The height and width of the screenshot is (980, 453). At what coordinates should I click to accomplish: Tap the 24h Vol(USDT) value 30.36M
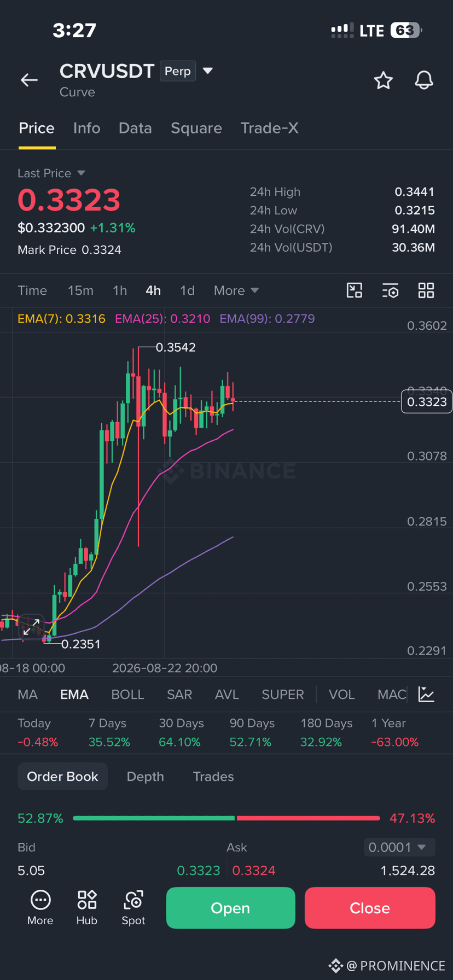pos(414,248)
